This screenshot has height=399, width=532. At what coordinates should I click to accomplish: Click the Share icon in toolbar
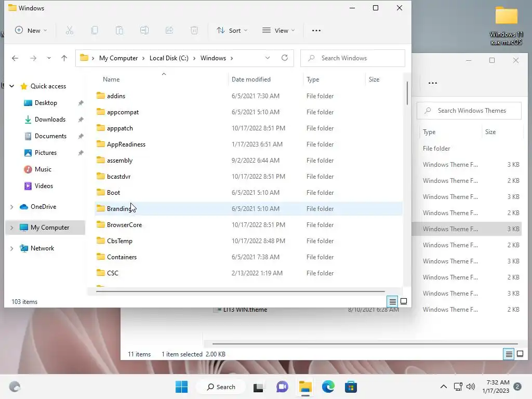(169, 31)
